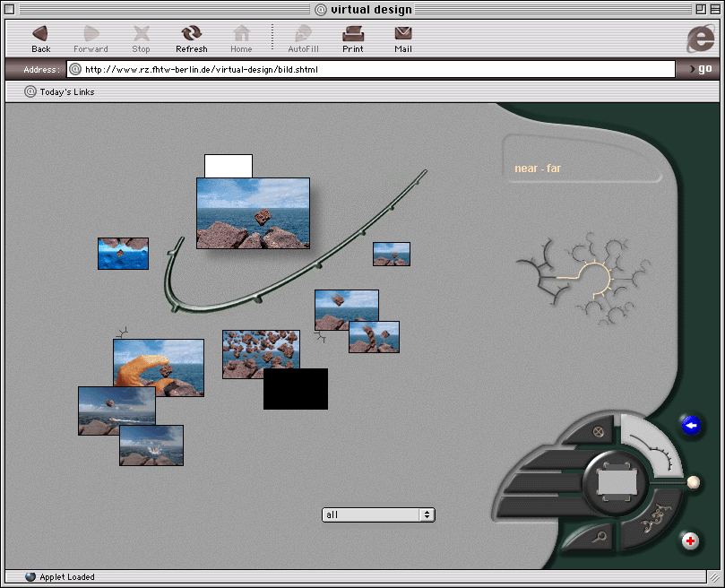The image size is (725, 588).
Task: Go to Home in the toolbar
Action: (241, 39)
